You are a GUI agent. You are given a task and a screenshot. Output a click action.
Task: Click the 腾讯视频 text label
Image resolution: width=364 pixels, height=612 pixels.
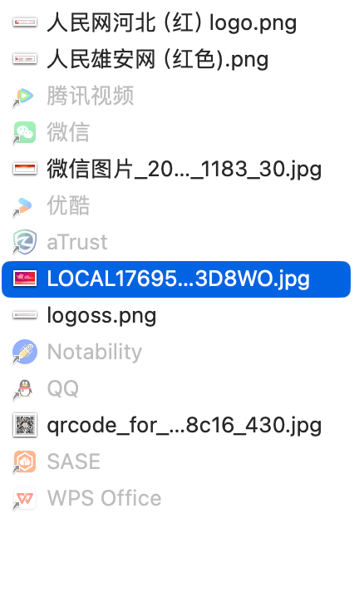click(91, 96)
